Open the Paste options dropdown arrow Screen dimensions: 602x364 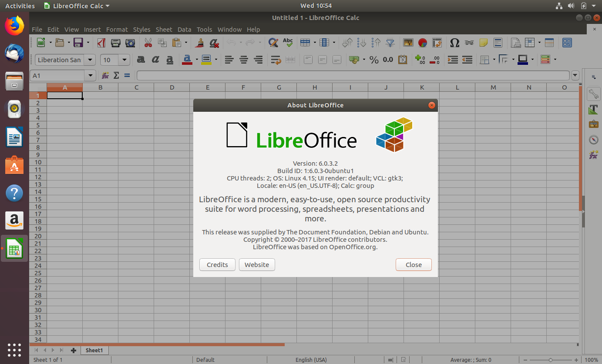click(186, 43)
